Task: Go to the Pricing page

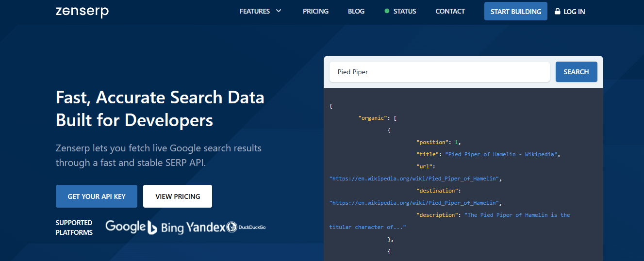Action: point(315,11)
